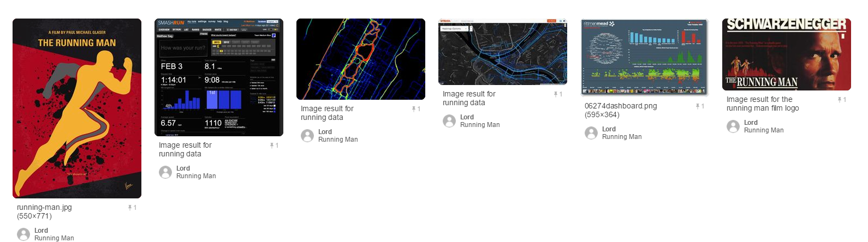View the neon running route heatmap image

[361, 59]
